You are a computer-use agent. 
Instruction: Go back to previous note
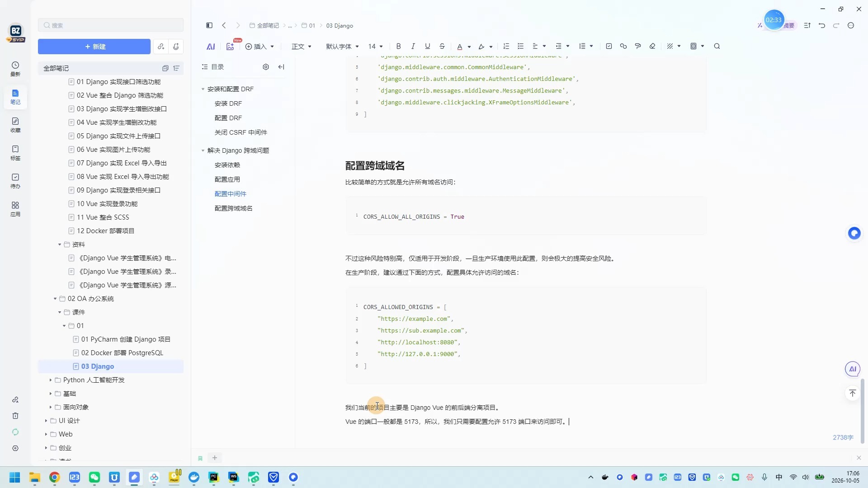pyautogui.click(x=224, y=25)
